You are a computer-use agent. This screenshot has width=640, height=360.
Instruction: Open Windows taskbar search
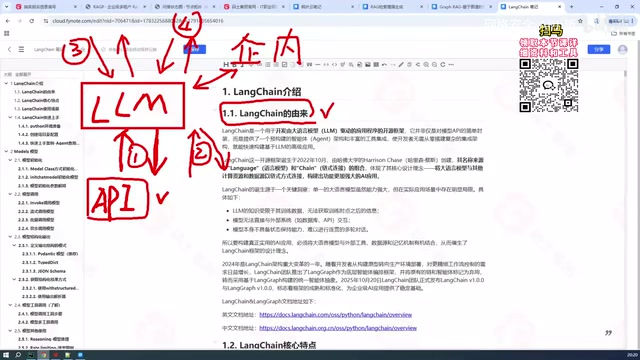[x=18, y=355]
